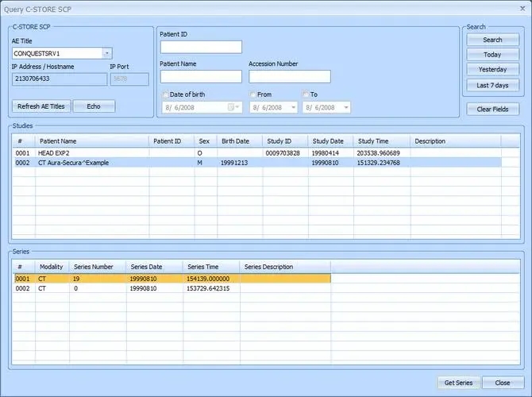
Task: Click the Accession Number text box
Action: (289, 77)
